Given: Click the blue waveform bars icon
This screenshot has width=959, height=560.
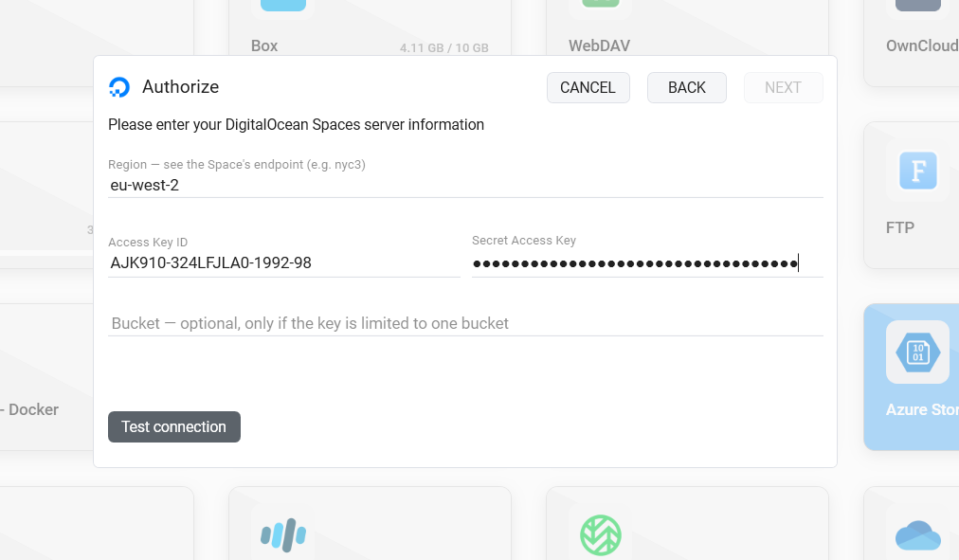Looking at the screenshot, I should [283, 535].
